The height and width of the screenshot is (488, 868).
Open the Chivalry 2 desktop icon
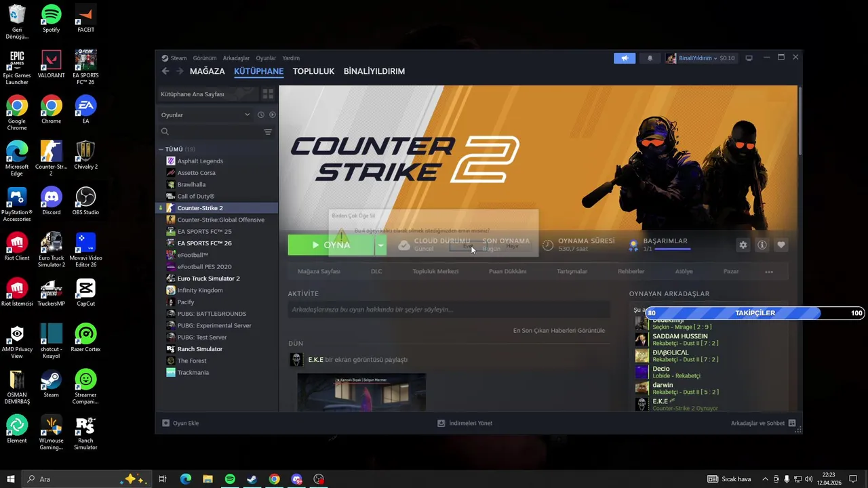[85, 155]
